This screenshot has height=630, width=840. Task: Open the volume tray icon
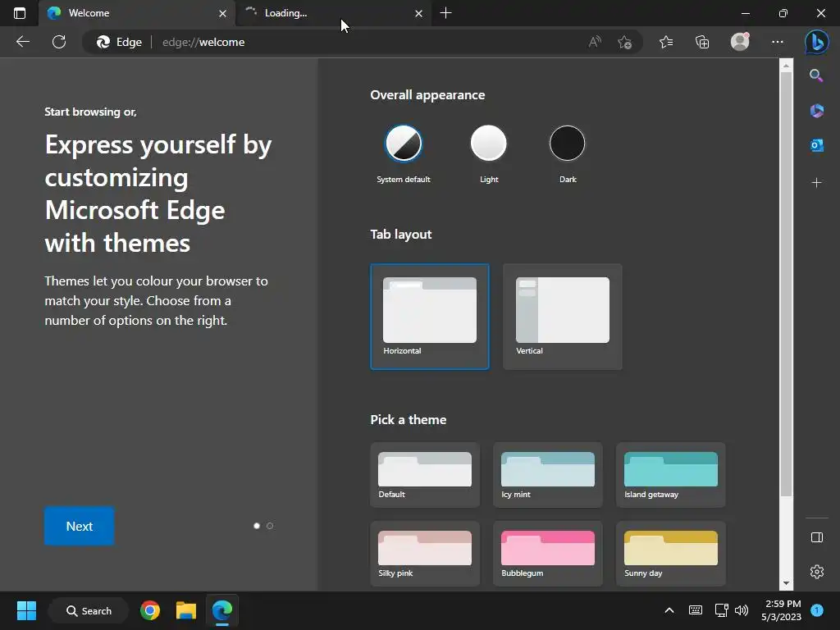point(742,610)
